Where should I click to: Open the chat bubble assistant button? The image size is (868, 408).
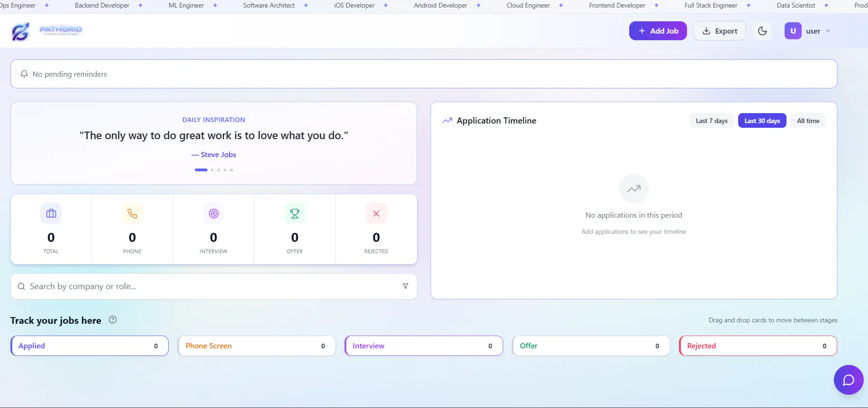(x=849, y=380)
